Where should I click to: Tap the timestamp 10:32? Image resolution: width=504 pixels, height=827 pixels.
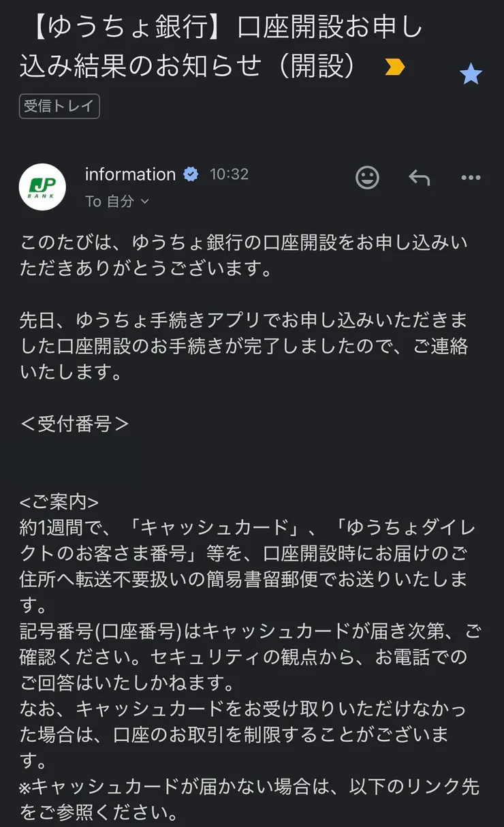point(230,174)
